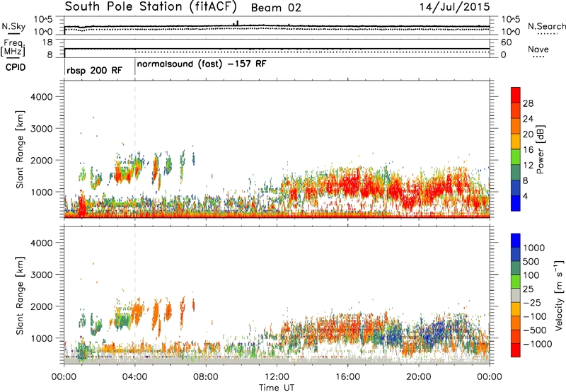This screenshot has height=392, width=566.
Task: Click the 'CPID' row label
Action: pos(16,67)
